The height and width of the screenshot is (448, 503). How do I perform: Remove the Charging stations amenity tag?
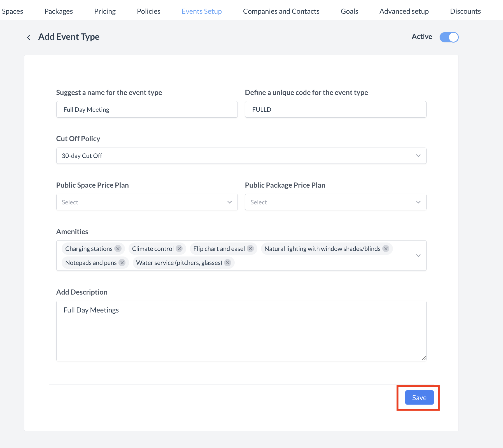coord(118,249)
